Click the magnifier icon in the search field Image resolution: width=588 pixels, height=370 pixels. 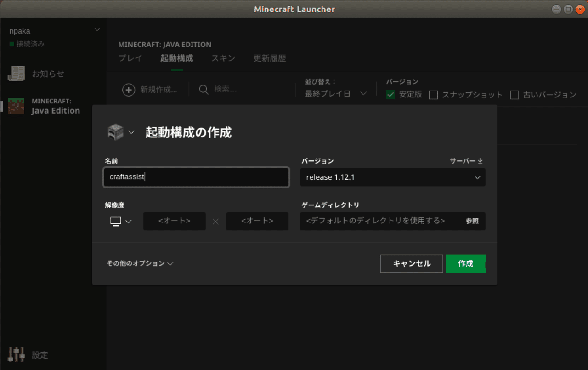point(204,90)
